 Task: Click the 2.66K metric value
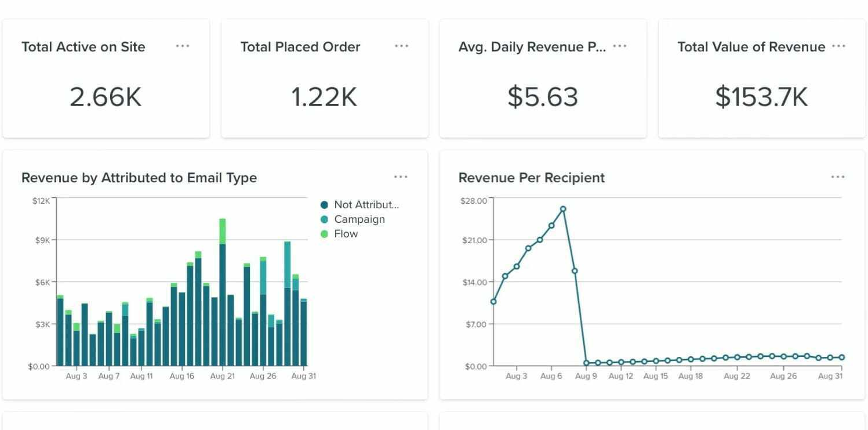click(106, 97)
